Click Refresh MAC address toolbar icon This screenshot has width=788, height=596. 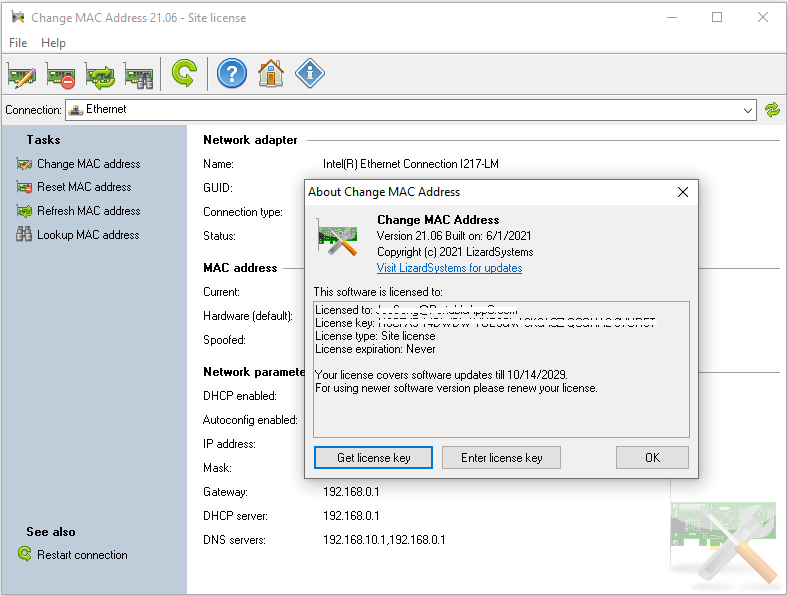point(100,75)
